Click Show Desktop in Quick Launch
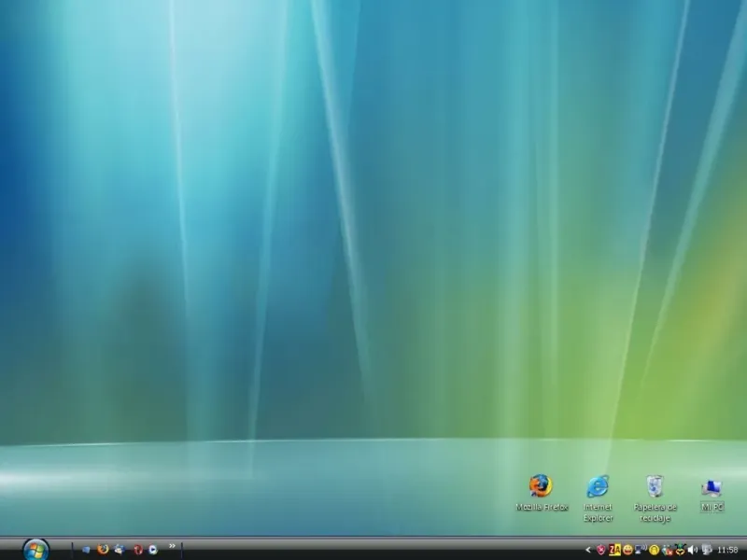 (x=86, y=550)
